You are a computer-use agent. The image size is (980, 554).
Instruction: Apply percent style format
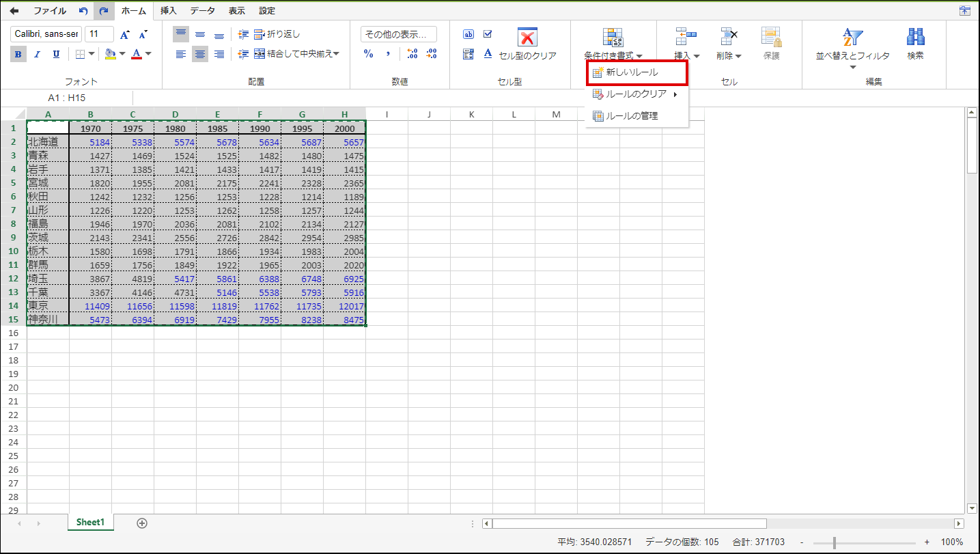369,54
